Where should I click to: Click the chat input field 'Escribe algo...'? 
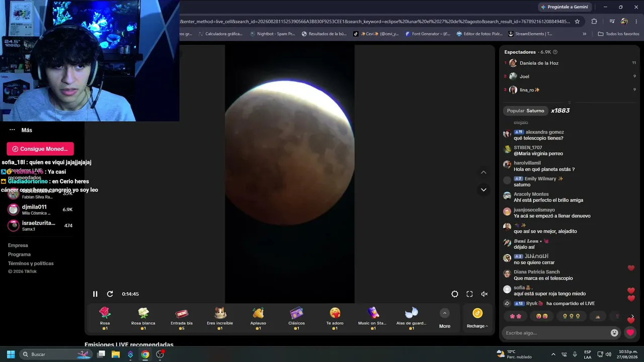coord(556,333)
